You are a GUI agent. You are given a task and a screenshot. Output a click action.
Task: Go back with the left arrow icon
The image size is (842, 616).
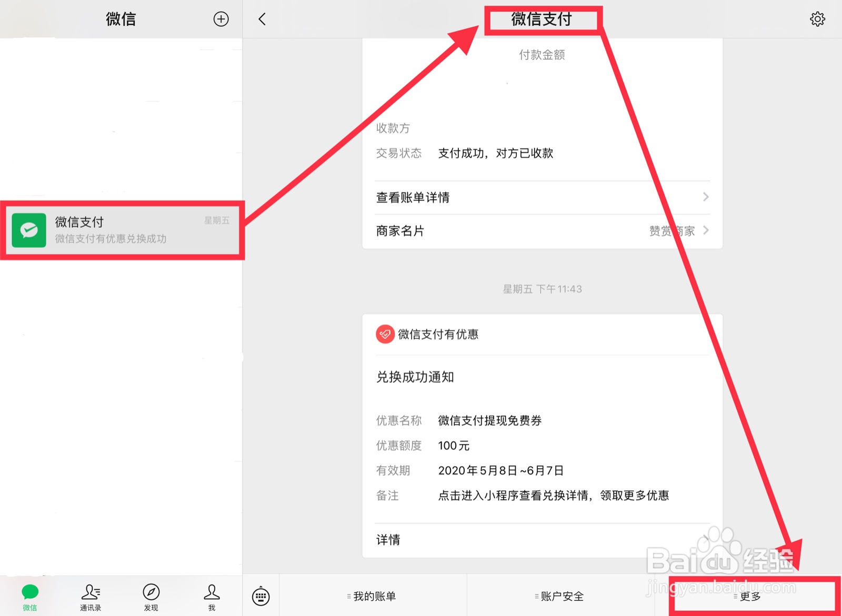point(262,19)
